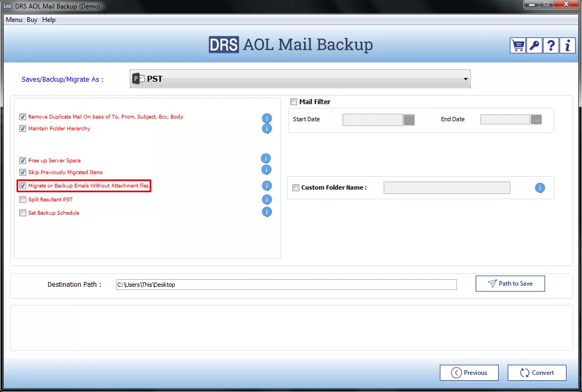Toggle Skip Previously Migrated Items checkbox

22,172
